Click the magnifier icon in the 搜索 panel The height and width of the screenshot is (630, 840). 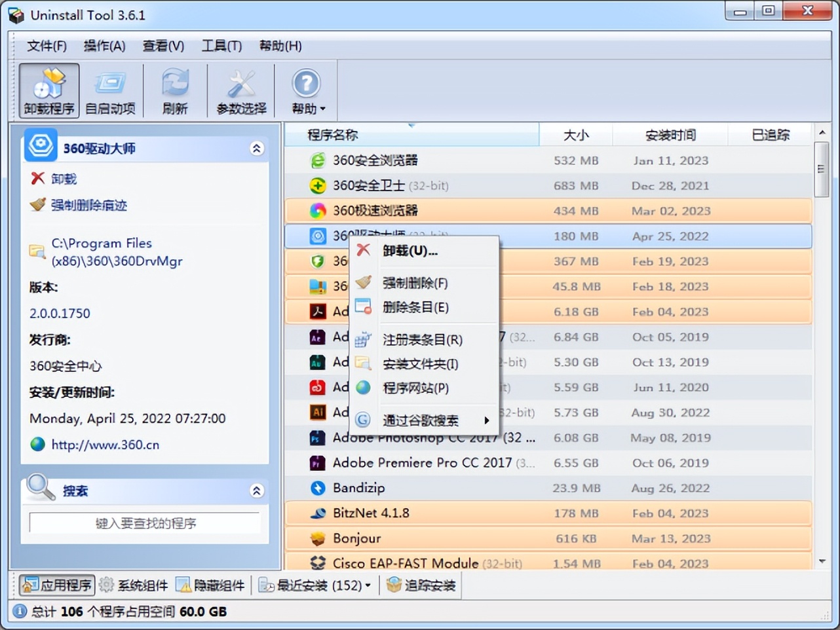click(x=41, y=487)
